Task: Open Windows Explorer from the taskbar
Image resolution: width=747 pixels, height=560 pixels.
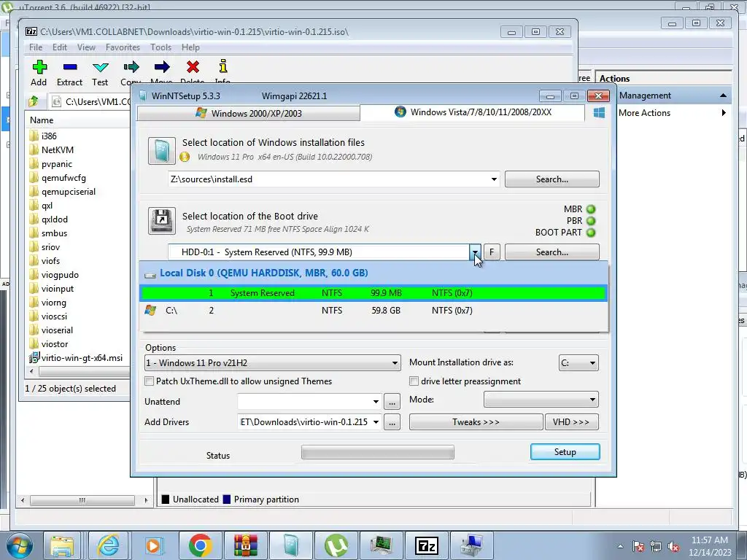Action: [63, 545]
